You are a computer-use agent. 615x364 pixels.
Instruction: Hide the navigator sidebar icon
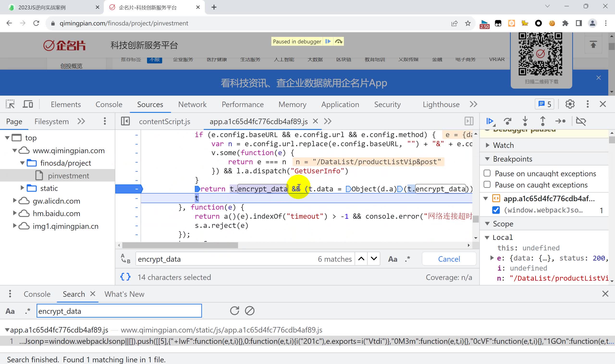pyautogui.click(x=125, y=121)
